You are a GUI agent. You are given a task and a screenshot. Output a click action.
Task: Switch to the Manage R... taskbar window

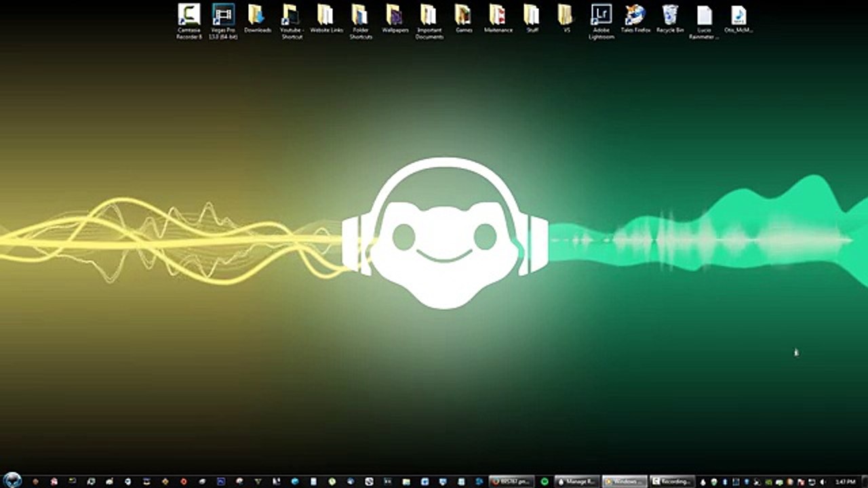[576, 481]
